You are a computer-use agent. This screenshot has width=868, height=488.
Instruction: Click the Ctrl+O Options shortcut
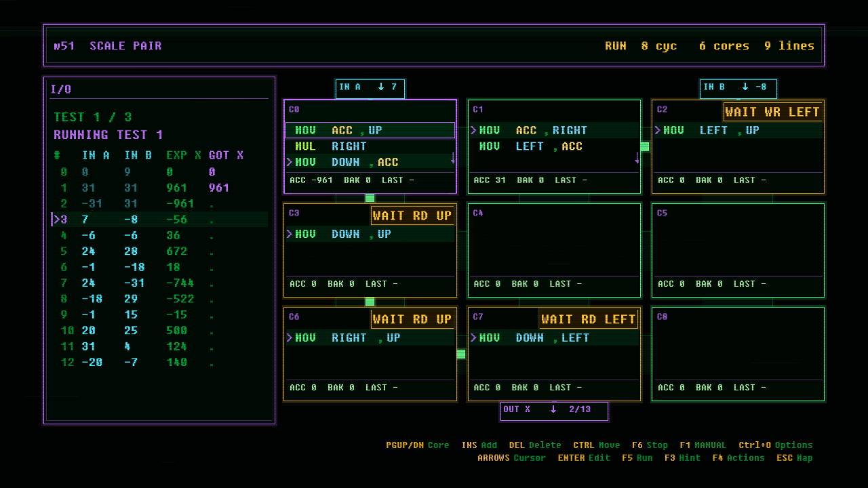[776, 445]
